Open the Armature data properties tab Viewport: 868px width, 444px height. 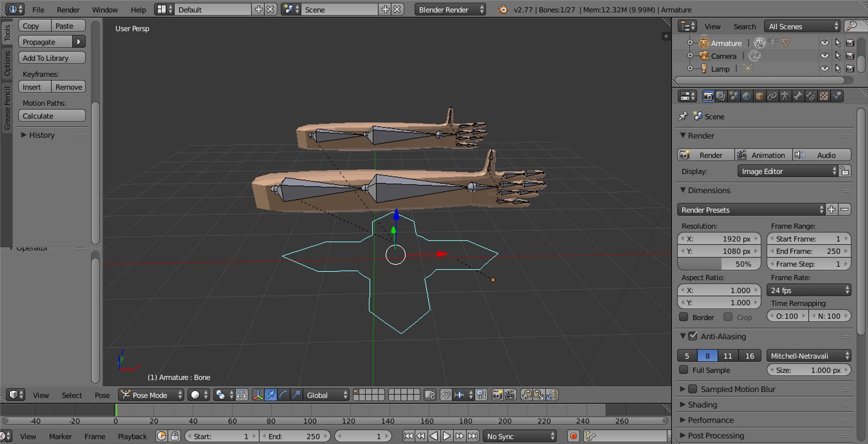pos(785,96)
